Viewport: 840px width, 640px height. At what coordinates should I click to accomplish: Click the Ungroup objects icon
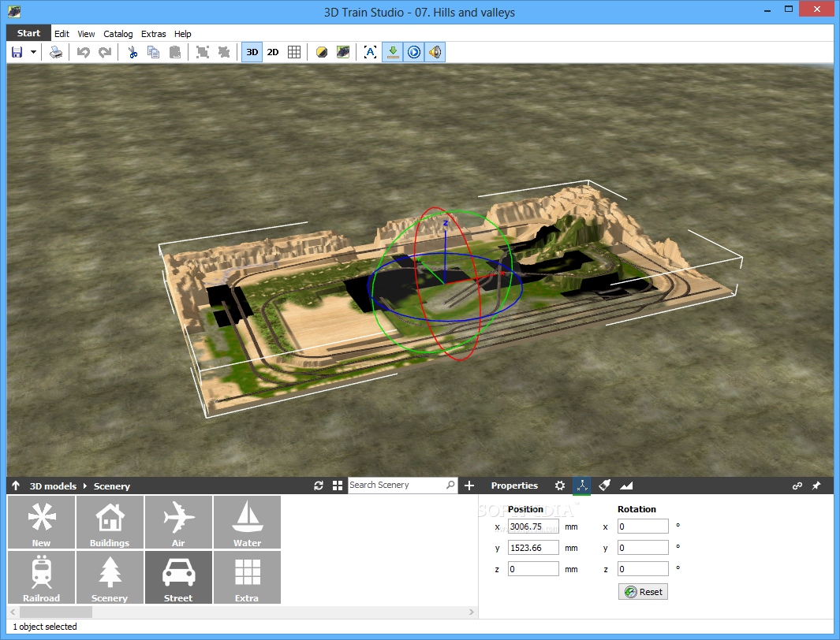click(224, 52)
